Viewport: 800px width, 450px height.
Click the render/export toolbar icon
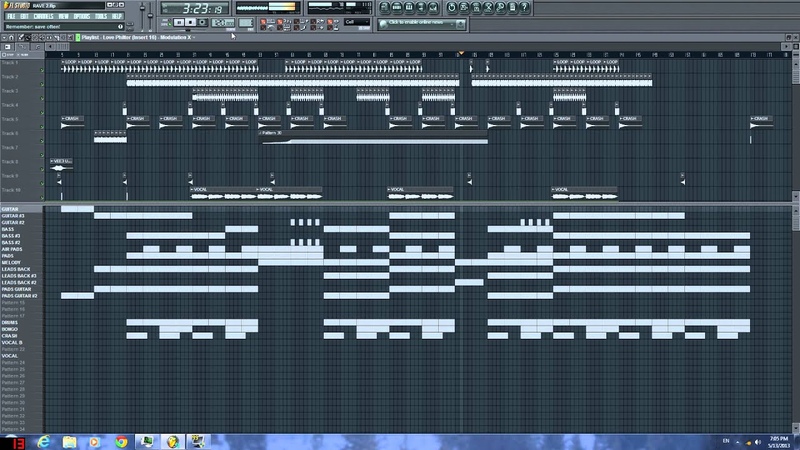476,7
